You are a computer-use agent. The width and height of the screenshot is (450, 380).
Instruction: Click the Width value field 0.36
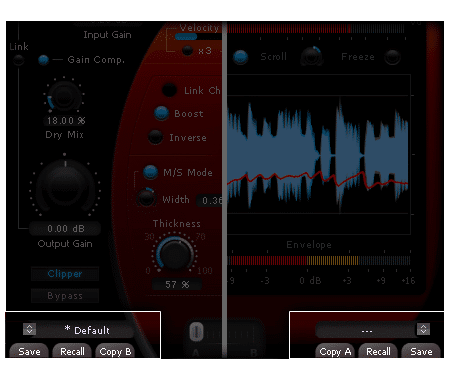(210, 200)
